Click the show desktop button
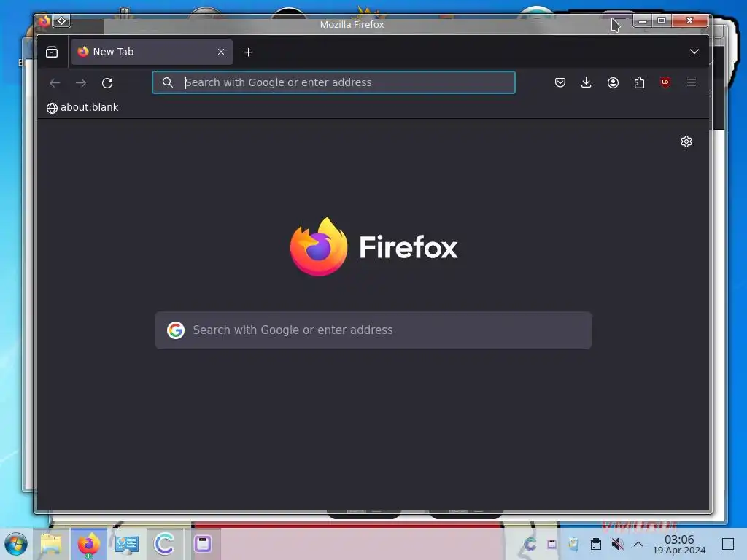Screen dimensions: 747x560 coord(728,544)
